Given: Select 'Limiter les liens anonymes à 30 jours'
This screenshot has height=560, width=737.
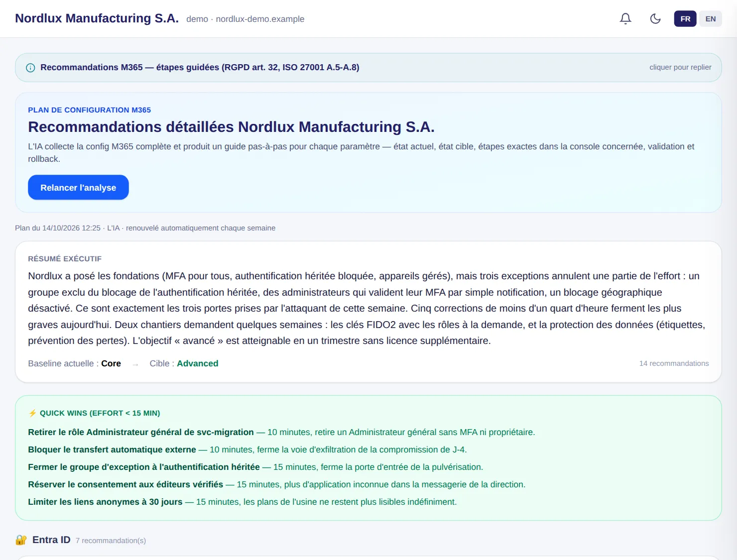Looking at the screenshot, I should click(105, 502).
